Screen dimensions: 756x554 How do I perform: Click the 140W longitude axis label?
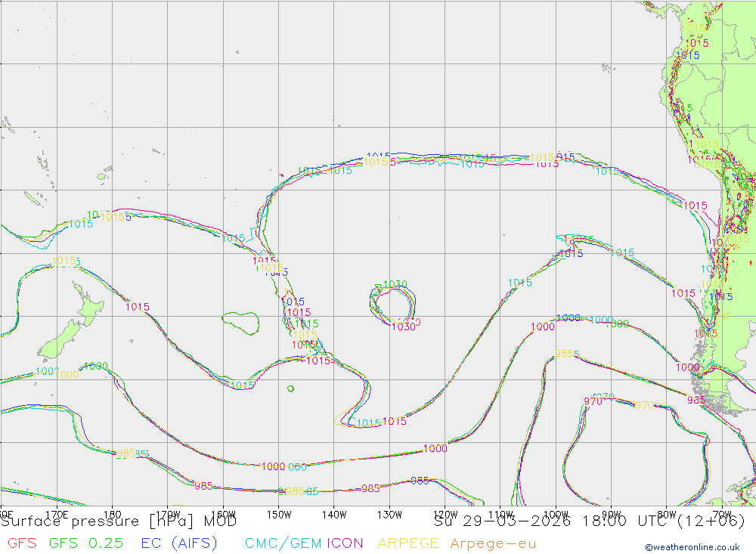tap(334, 515)
